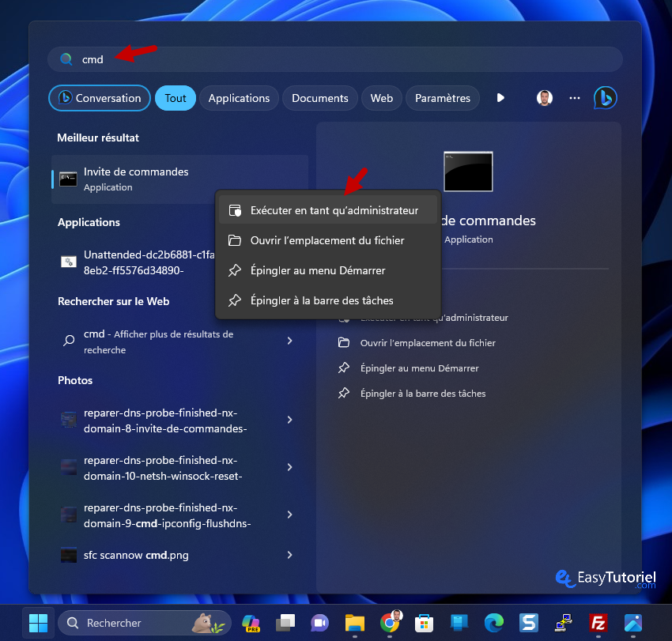The height and width of the screenshot is (641, 672).
Task: Open the Photos app from the taskbar
Action: tap(633, 623)
